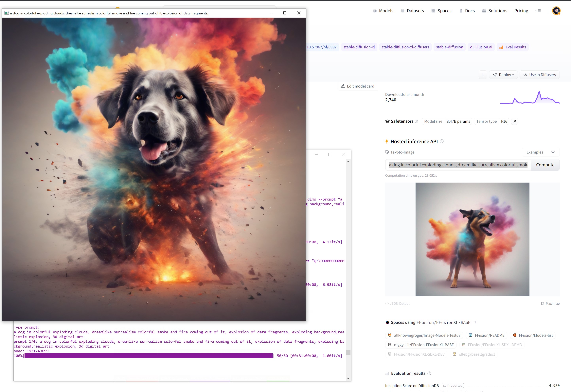Viewport: 571px width, 392px height.
Task: Open the Deploy dropdown
Action: point(503,75)
